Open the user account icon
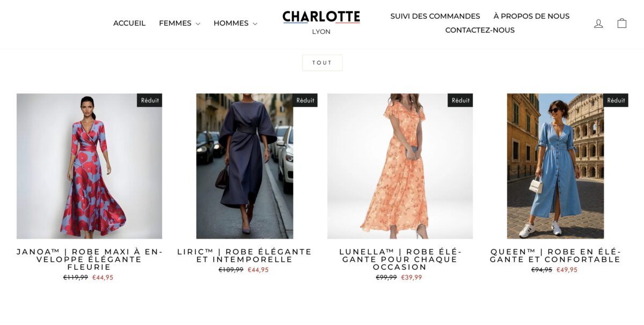 point(598,24)
